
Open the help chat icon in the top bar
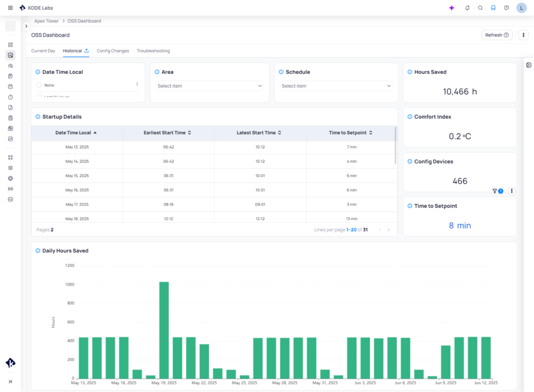[x=506, y=8]
